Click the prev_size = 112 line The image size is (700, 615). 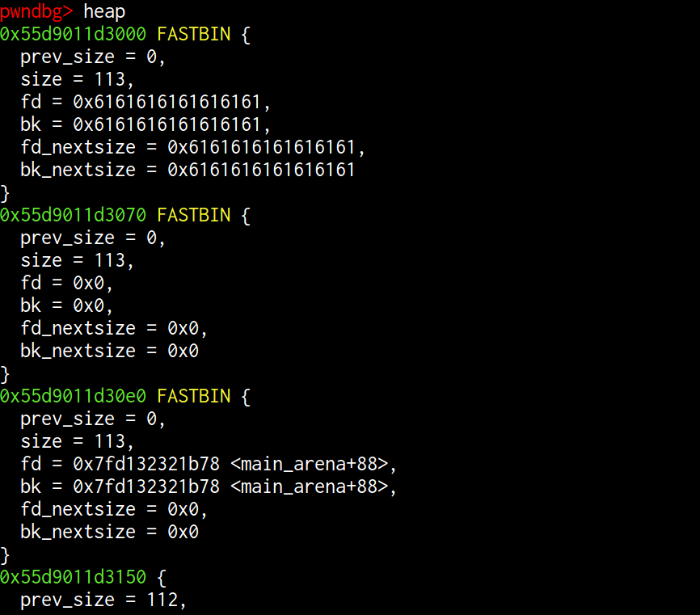click(103, 600)
